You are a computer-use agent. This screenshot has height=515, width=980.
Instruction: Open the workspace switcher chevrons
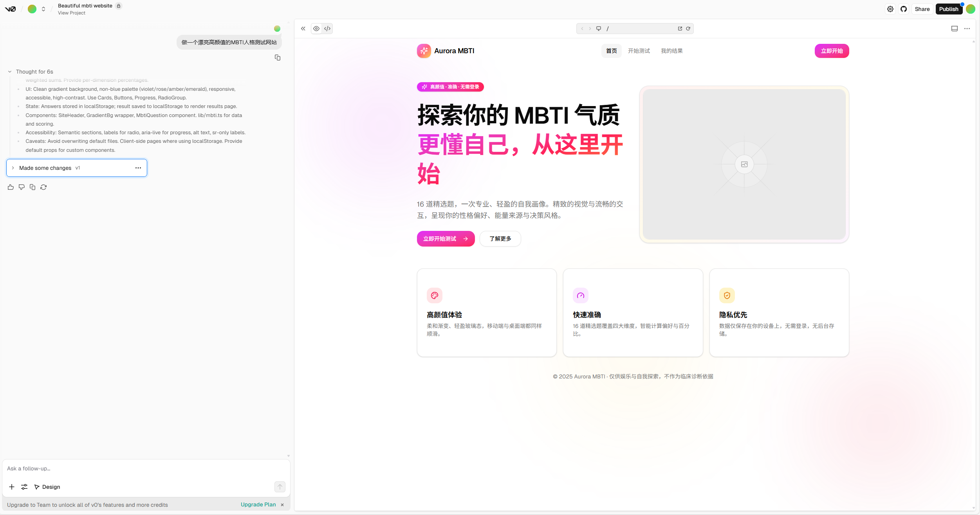point(43,9)
